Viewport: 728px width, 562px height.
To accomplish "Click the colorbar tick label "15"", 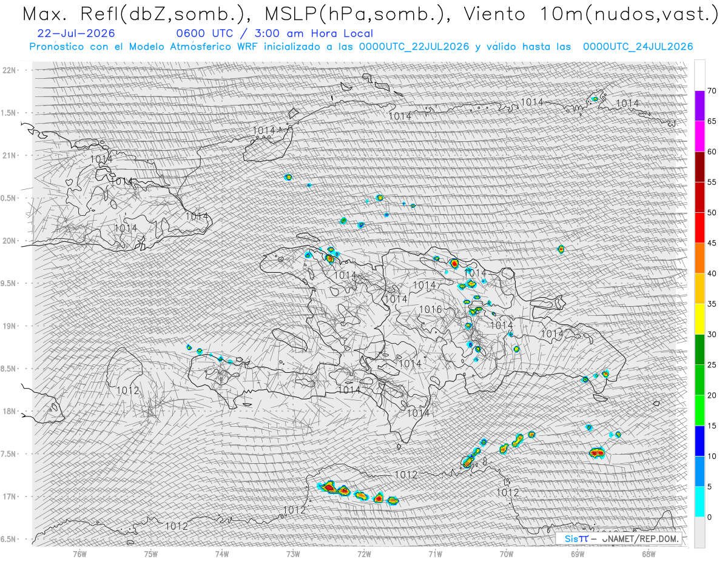I will pyautogui.click(x=712, y=426).
